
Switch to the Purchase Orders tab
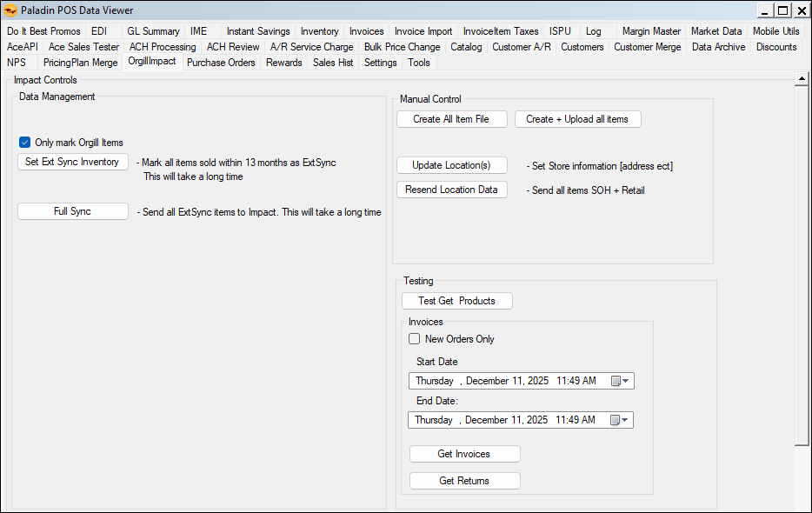221,63
